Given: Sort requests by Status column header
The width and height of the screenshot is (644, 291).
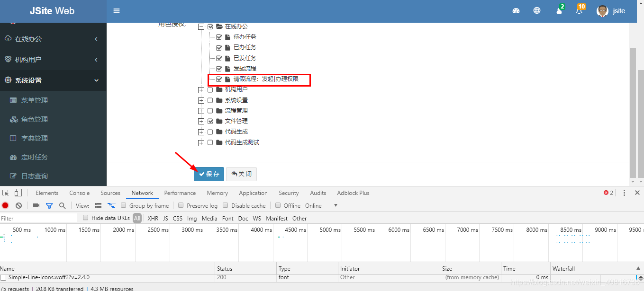Looking at the screenshot, I should point(246,268).
